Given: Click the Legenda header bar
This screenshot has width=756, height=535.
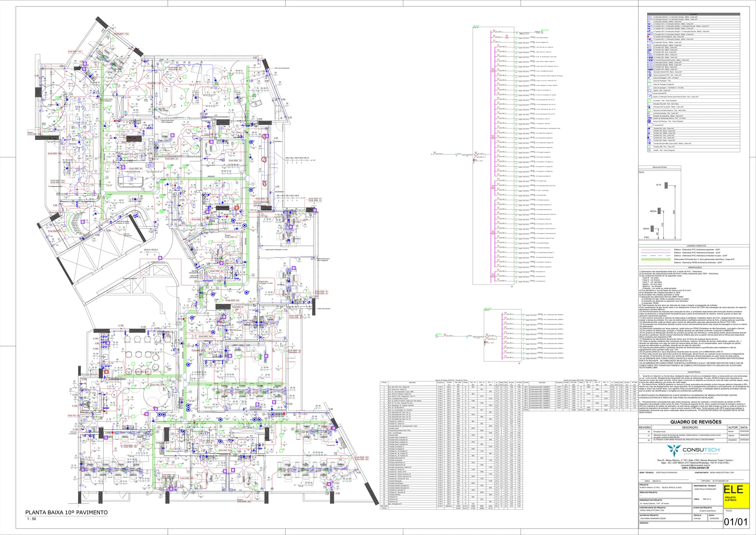Looking at the screenshot, I should point(694,14).
